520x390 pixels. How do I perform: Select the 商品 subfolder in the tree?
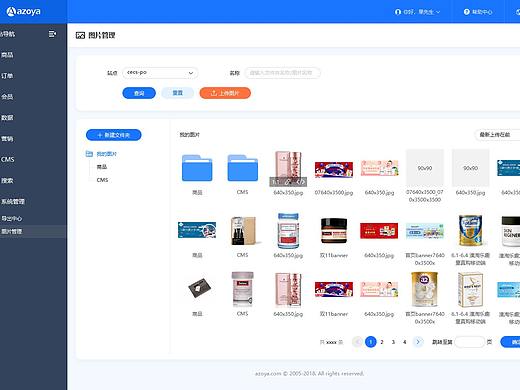(x=102, y=167)
